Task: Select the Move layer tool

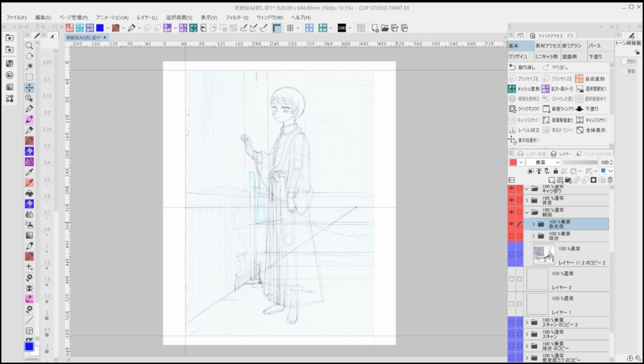Action: (x=29, y=88)
